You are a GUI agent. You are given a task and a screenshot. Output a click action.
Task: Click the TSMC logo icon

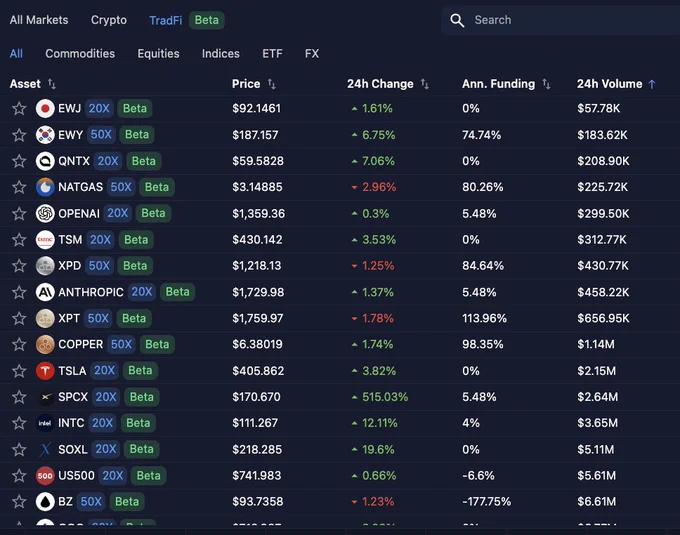(45, 239)
